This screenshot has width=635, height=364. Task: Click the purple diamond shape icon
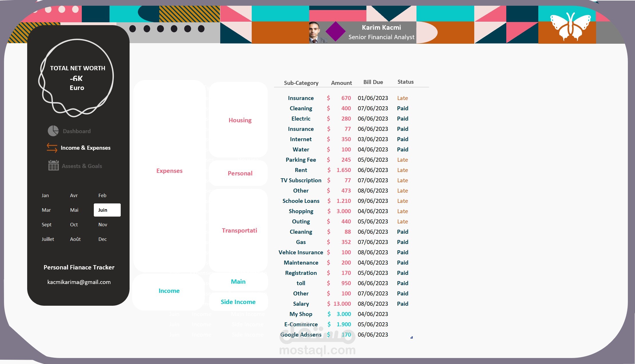pyautogui.click(x=336, y=31)
